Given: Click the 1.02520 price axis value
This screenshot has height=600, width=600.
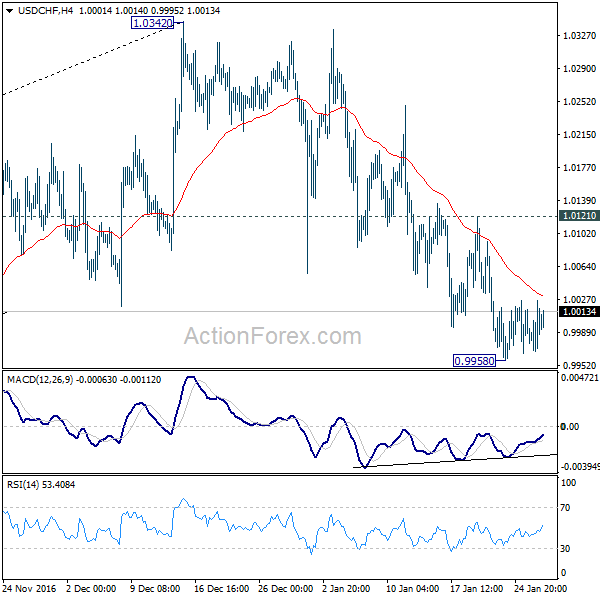Looking at the screenshot, I should coord(579,102).
